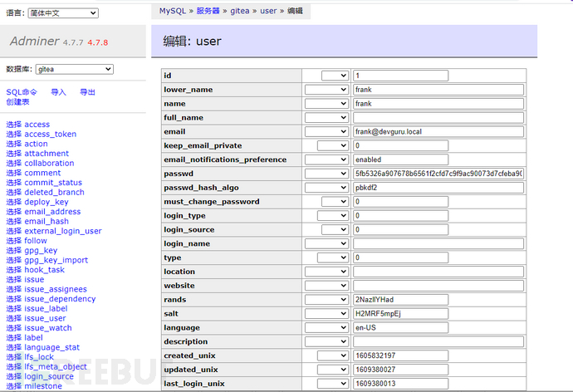Open the 导入 import link
The image size is (573, 392).
pyautogui.click(x=58, y=92)
